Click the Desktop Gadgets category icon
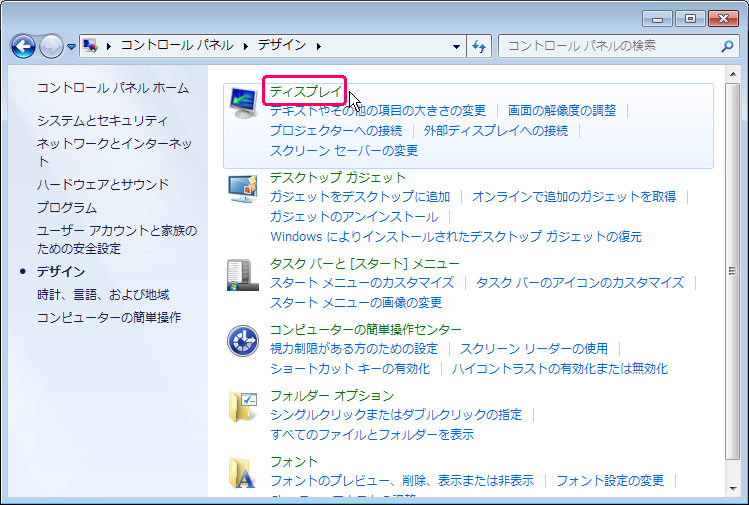This screenshot has width=749, height=505. coord(243,188)
